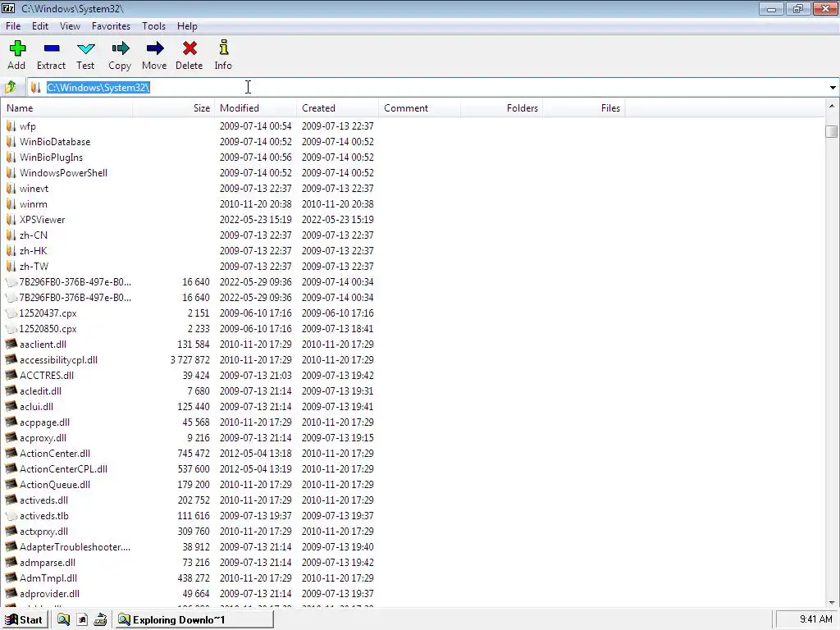Image resolution: width=840 pixels, height=630 pixels.
Task: Select the ActionCenterCPL.dll file name
Action: [63, 468]
